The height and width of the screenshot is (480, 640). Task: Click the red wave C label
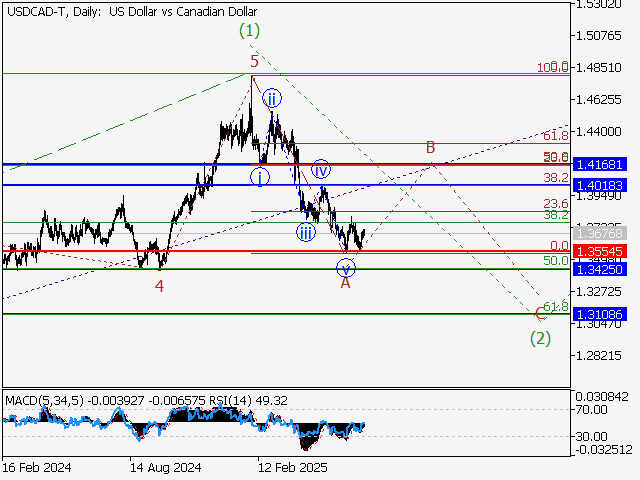point(540,314)
